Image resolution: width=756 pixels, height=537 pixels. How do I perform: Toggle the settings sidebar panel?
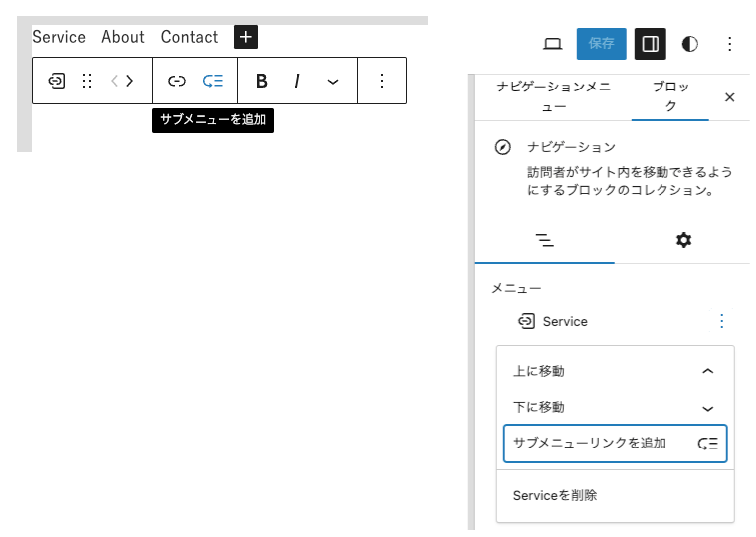coord(650,44)
